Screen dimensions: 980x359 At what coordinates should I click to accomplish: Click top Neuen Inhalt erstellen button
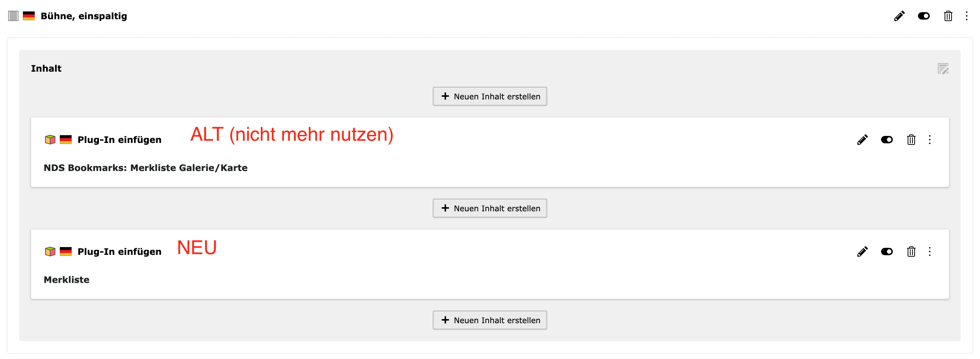[490, 96]
